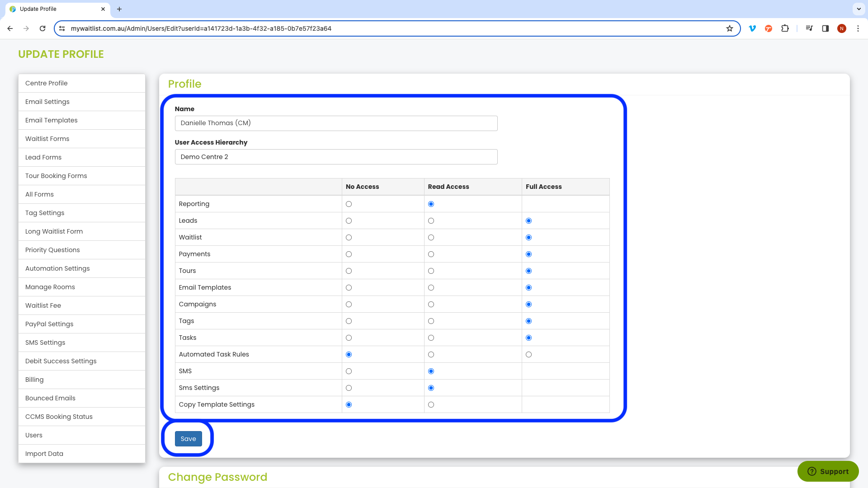Open Manage Rooms sidebar item
Screen dimensions: 868x488
82,287
